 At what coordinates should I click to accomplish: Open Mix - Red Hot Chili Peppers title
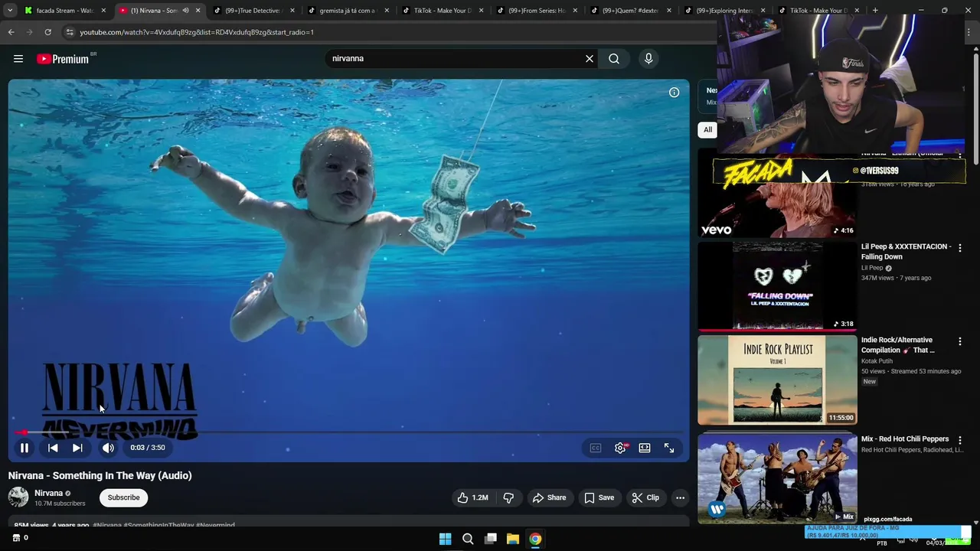905,439
